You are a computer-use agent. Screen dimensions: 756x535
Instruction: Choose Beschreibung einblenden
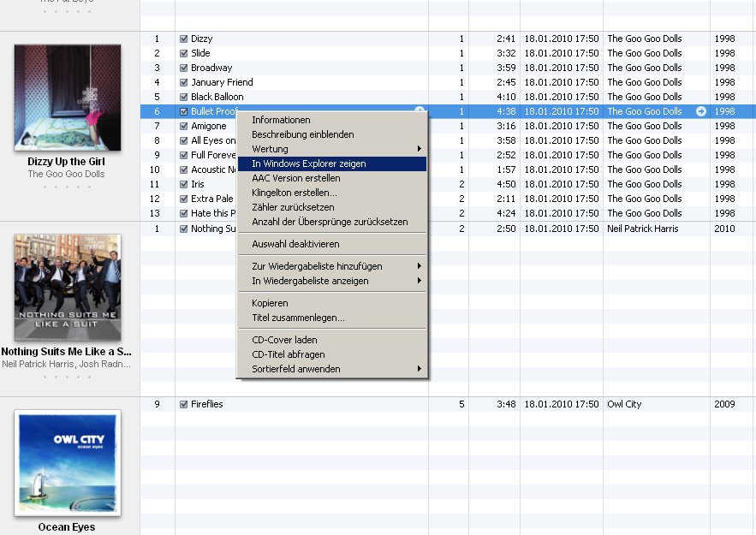click(331, 134)
